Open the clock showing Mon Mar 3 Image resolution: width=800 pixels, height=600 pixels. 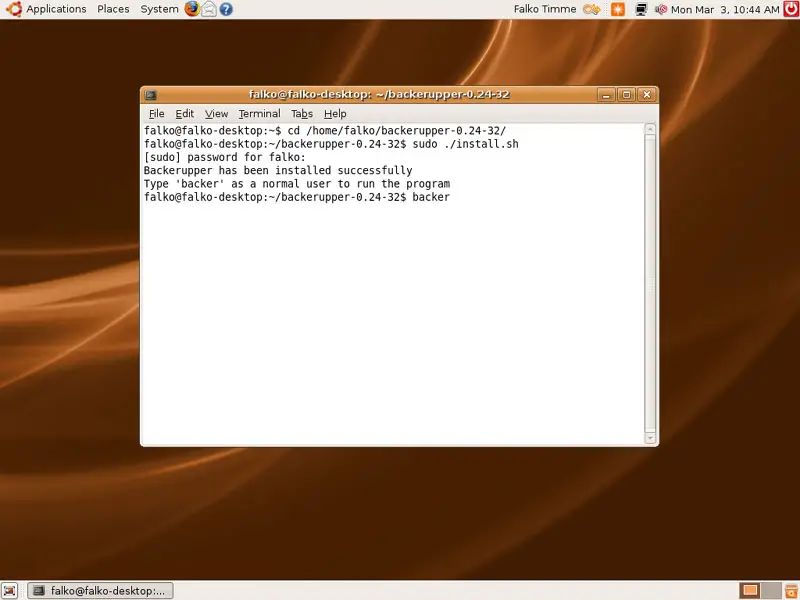[x=725, y=9]
